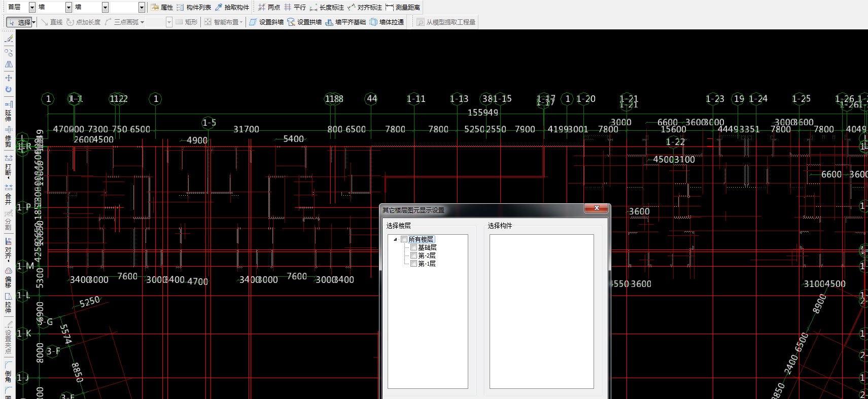Activate the 拾取构件 pick component tool
The width and height of the screenshot is (868, 399).
(232, 7)
